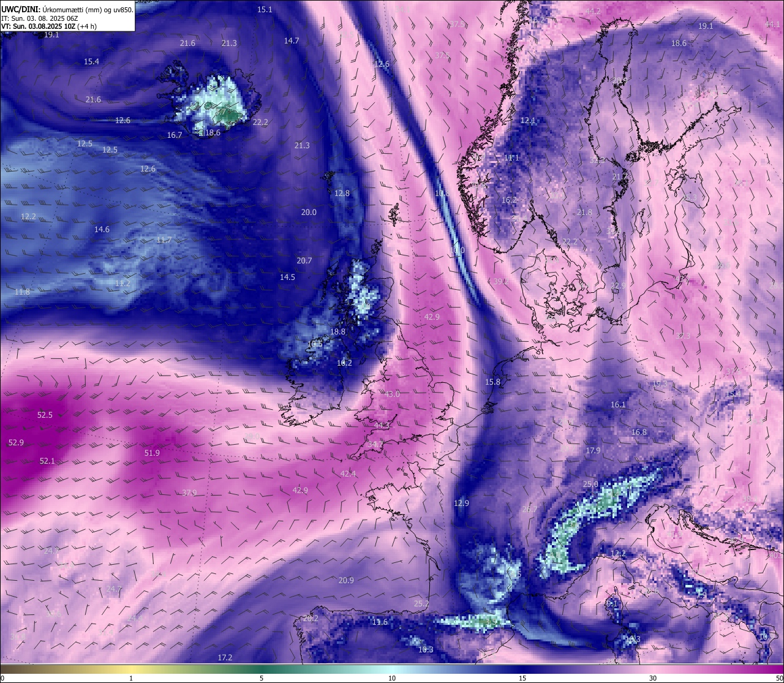Viewport: 784px width, 683px height.
Task: Click the 14.5 value on the map
Action: click(x=287, y=277)
